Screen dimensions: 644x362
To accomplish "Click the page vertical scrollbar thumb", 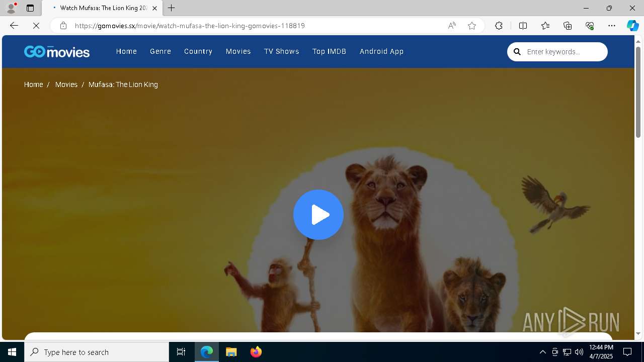I will [638, 92].
